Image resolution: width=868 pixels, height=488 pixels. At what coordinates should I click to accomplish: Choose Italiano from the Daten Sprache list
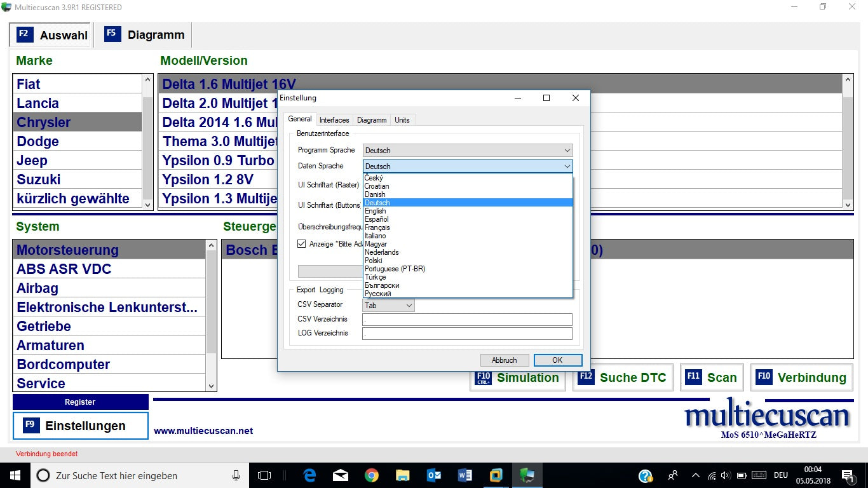(x=376, y=236)
